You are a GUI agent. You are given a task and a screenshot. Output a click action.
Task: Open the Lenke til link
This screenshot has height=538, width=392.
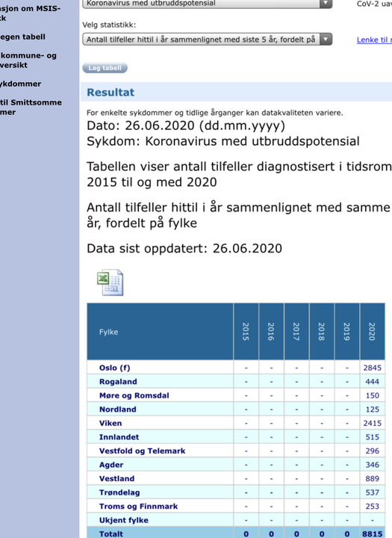pyautogui.click(x=374, y=40)
